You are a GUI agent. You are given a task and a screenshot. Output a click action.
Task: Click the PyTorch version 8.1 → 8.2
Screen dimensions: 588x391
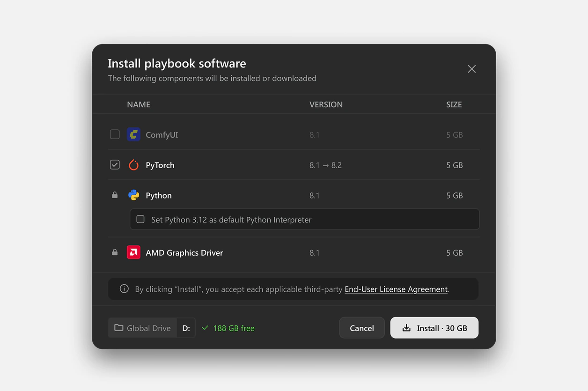coord(325,165)
